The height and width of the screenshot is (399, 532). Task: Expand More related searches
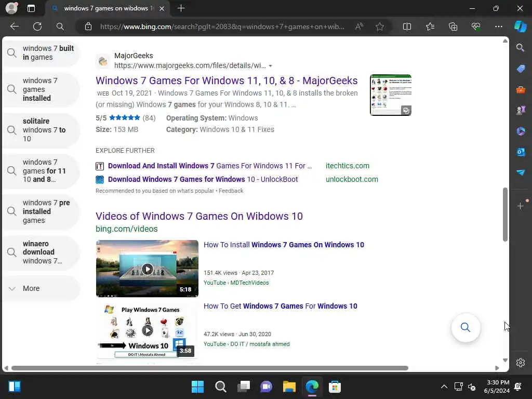(x=41, y=288)
